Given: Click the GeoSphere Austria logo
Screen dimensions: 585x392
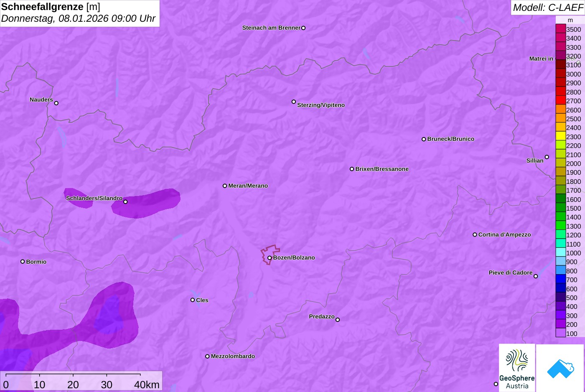Looking at the screenshot, I should (517, 368).
